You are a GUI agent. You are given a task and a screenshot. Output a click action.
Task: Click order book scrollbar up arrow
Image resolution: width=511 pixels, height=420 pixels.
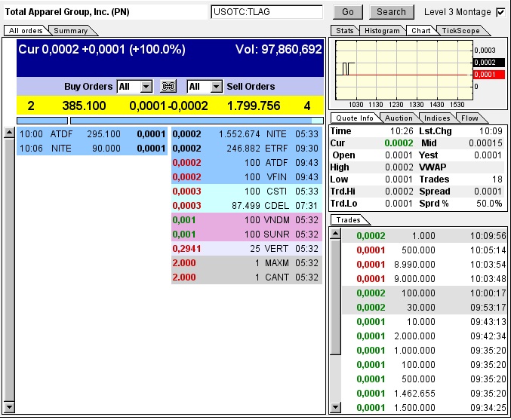10,133
